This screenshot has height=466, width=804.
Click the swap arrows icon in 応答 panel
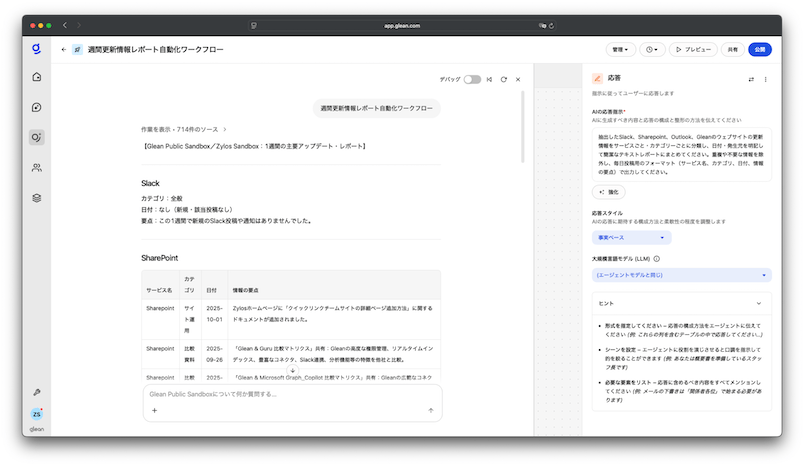pyautogui.click(x=751, y=79)
